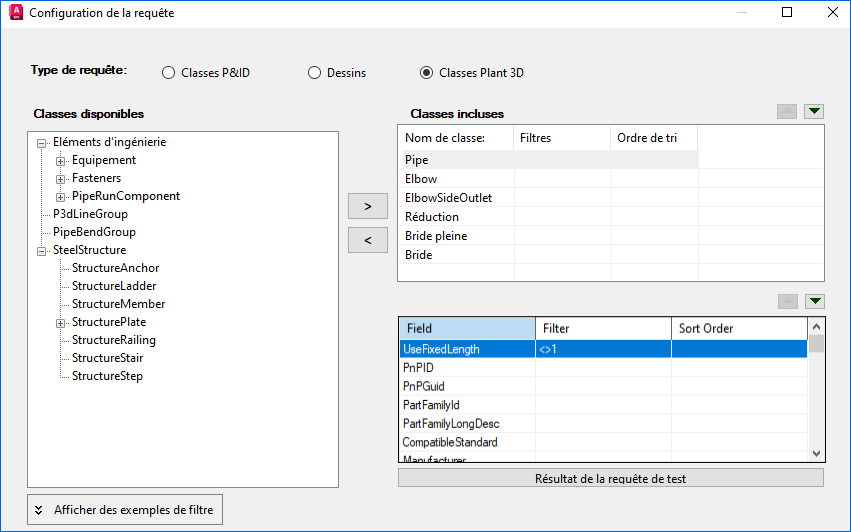Viewport: 851px width, 532px height.
Task: Click the move-down arrow above the Field table
Action: click(x=814, y=301)
